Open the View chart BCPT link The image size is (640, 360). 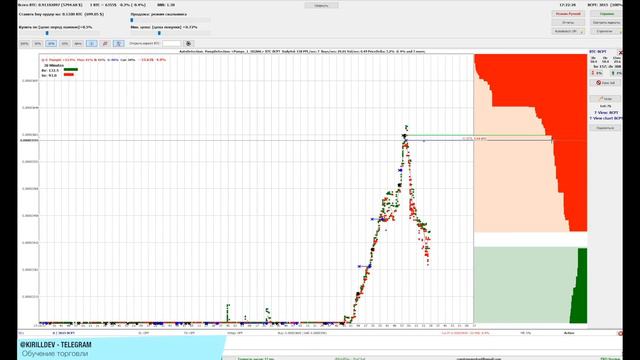pos(606,118)
